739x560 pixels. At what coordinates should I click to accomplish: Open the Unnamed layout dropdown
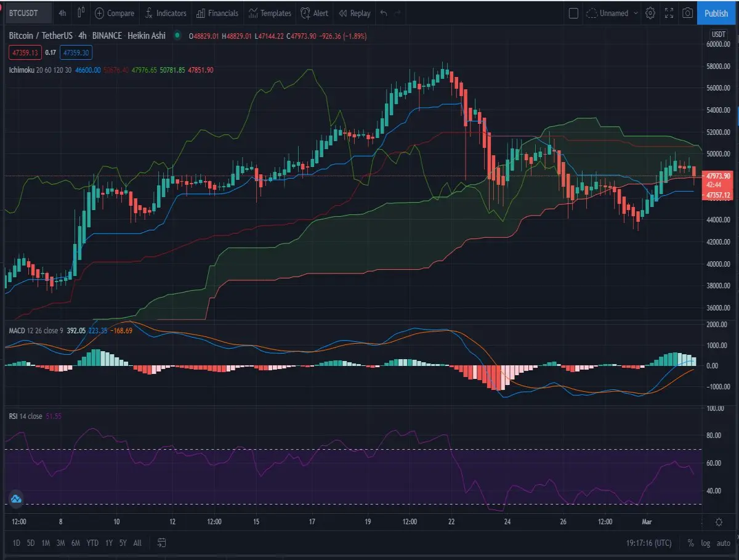(x=612, y=13)
